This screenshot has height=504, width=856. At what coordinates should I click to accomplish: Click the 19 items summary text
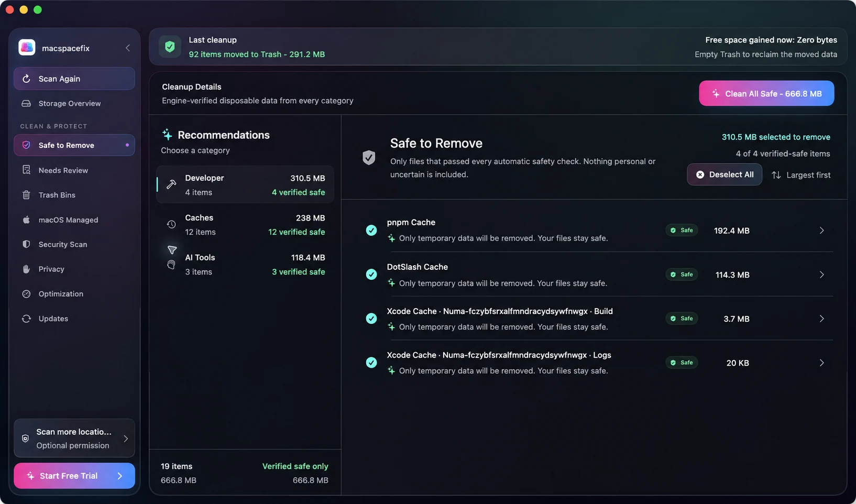pos(177,466)
